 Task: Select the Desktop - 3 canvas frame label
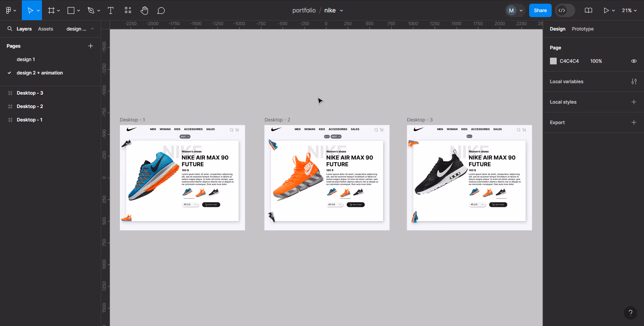pos(420,120)
